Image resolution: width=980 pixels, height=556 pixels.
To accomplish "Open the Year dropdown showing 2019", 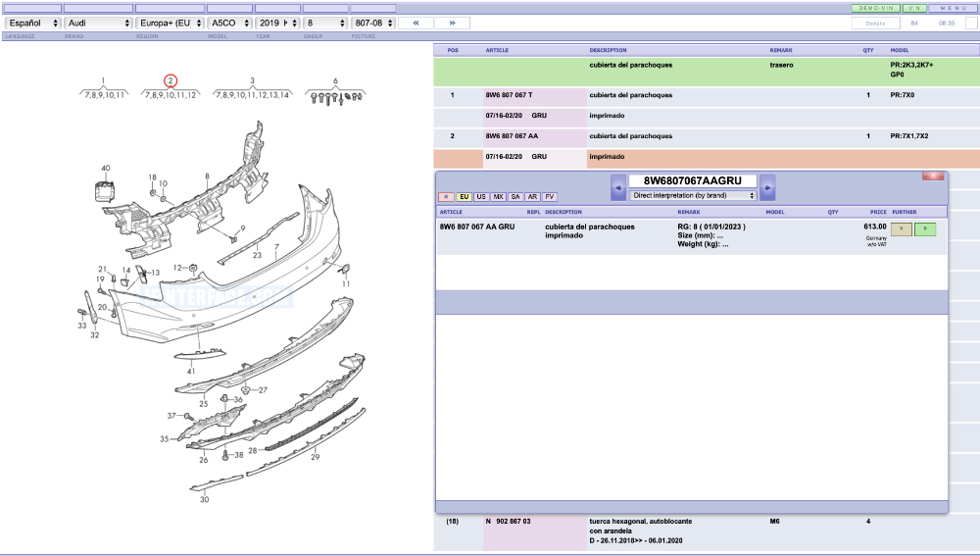I will (277, 24).
